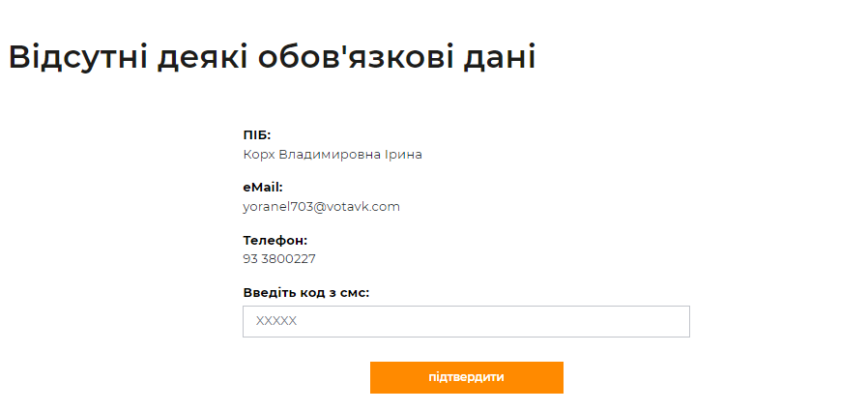Click the ПІБ label
Viewport: 868px width, 411px height.
point(257,134)
